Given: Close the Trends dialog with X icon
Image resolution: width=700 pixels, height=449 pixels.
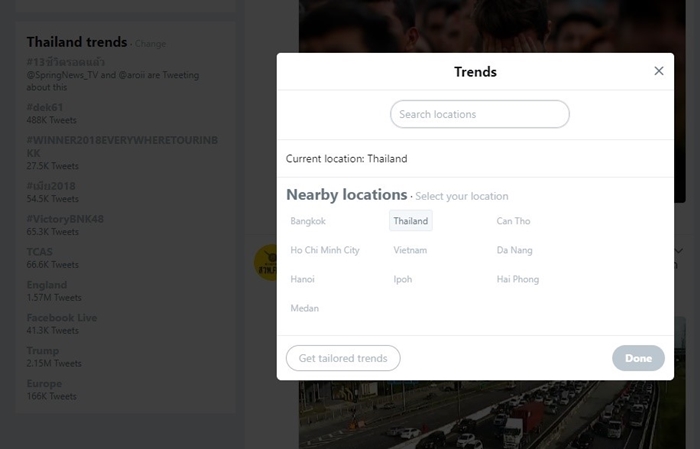Looking at the screenshot, I should [x=658, y=71].
